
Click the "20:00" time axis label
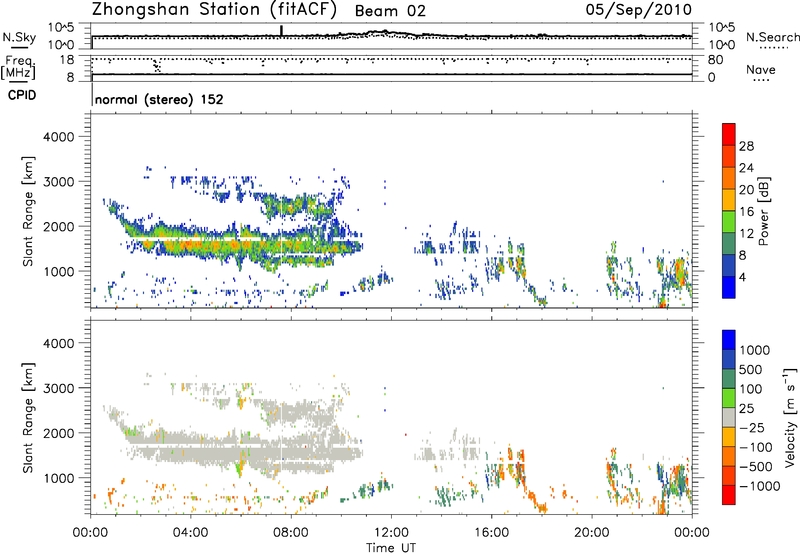[x=592, y=533]
